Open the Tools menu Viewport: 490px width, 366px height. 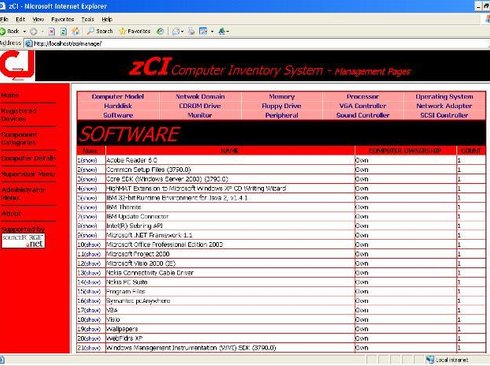pos(88,19)
